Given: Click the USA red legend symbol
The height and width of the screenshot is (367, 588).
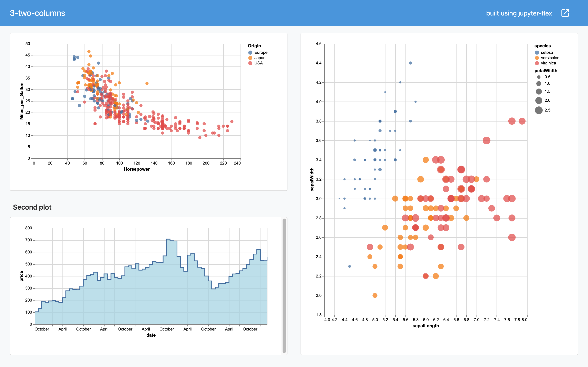Looking at the screenshot, I should [x=250, y=63].
